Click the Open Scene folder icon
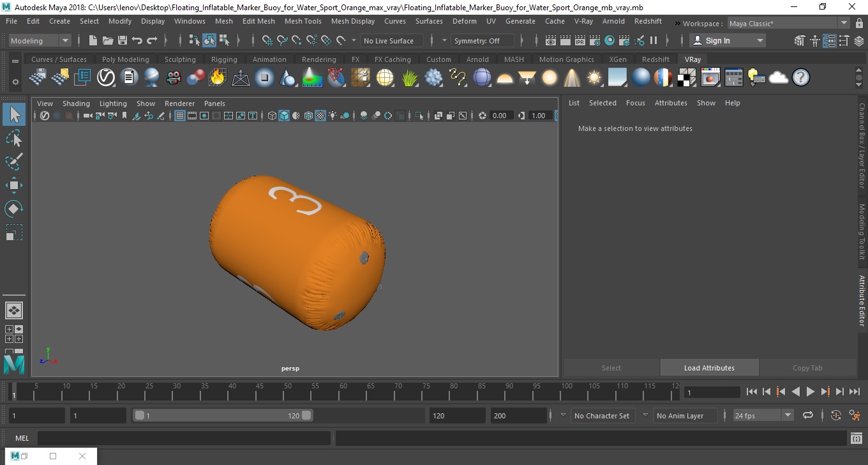868x465 pixels. pyautogui.click(x=108, y=40)
